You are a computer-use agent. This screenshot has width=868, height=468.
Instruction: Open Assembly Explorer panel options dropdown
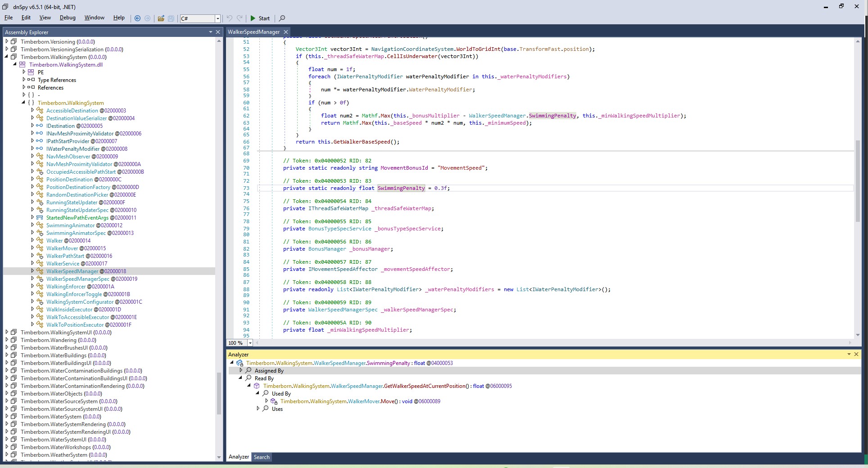click(210, 32)
